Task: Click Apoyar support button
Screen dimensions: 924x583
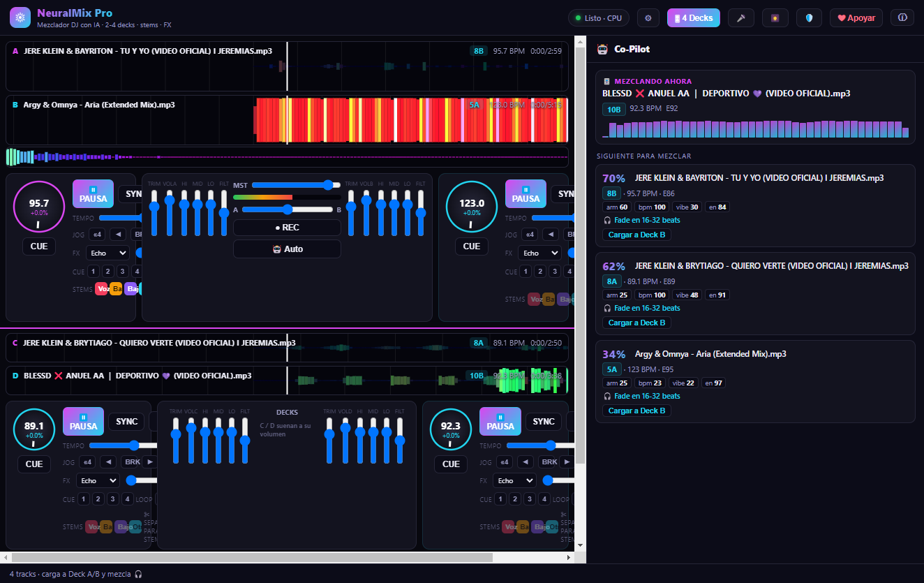Action: [x=856, y=18]
